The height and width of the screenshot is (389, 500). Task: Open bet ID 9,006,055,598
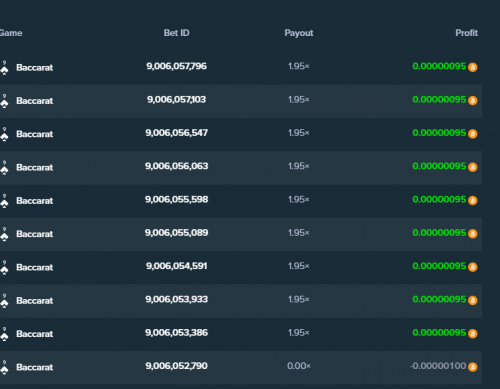[176, 200]
